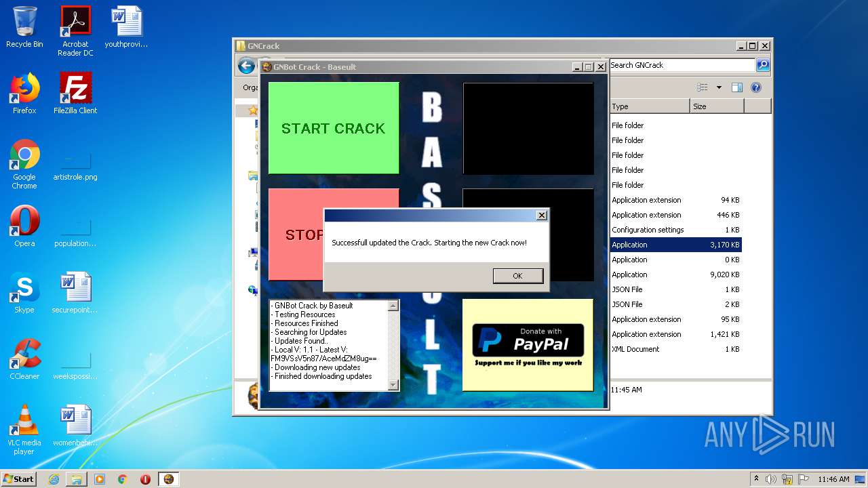Switch to GNBot Crack taskbar item
Viewport: 868px width, 488px height.
[x=169, y=479]
